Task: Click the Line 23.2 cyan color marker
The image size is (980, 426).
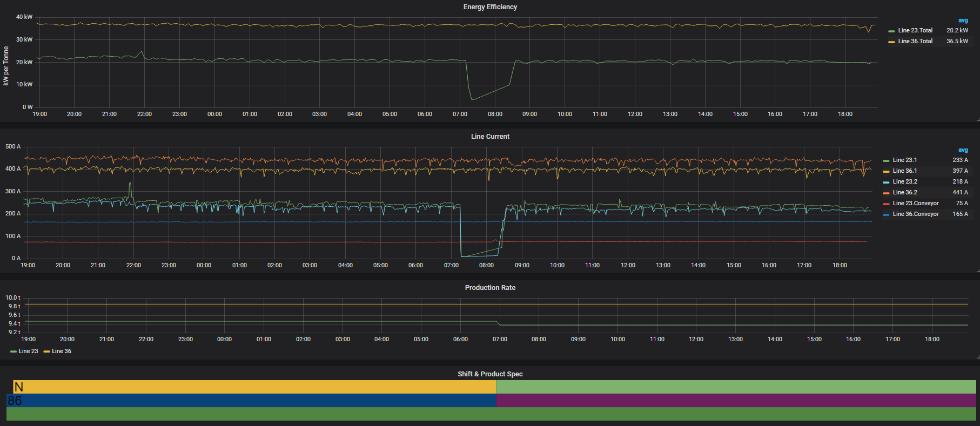Action: pos(886,182)
